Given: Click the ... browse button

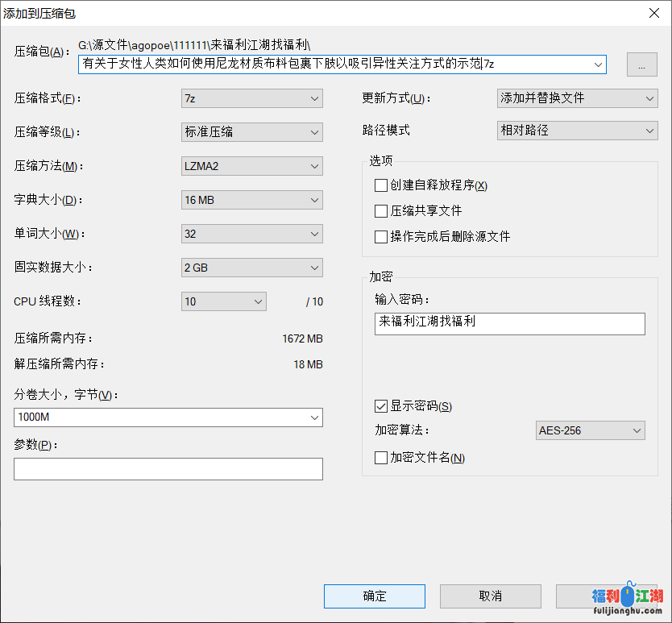Looking at the screenshot, I should coord(642,64).
